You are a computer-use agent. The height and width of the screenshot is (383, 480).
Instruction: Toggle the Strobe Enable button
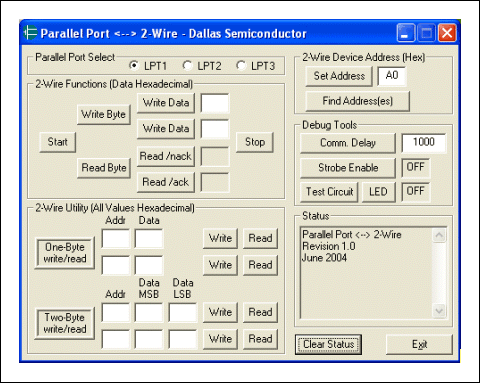click(x=348, y=168)
